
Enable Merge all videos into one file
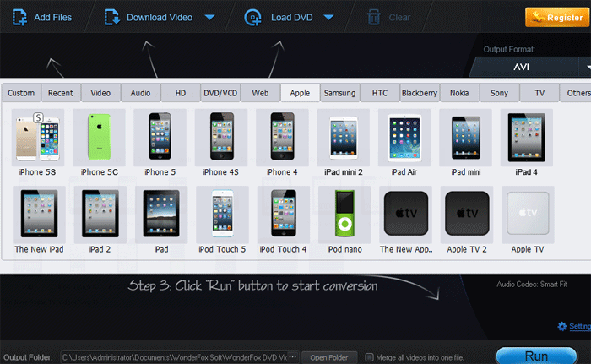[x=370, y=357]
